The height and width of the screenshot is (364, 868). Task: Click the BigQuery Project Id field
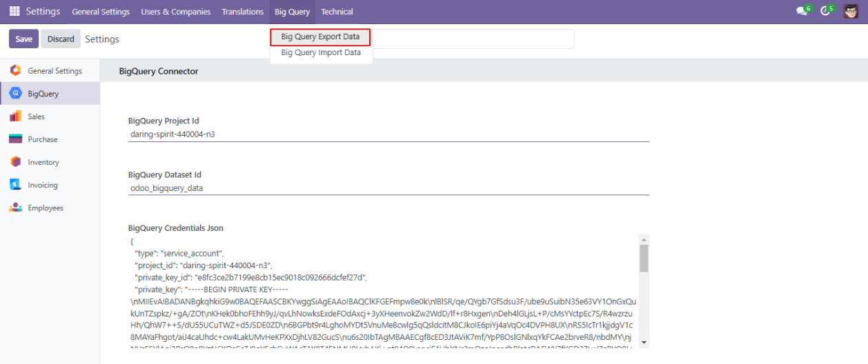point(388,134)
